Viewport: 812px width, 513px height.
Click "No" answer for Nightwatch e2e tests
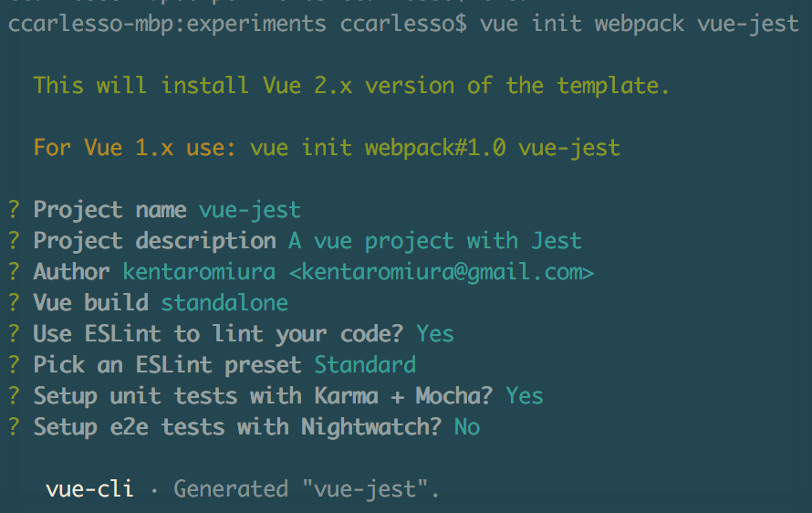(467, 427)
